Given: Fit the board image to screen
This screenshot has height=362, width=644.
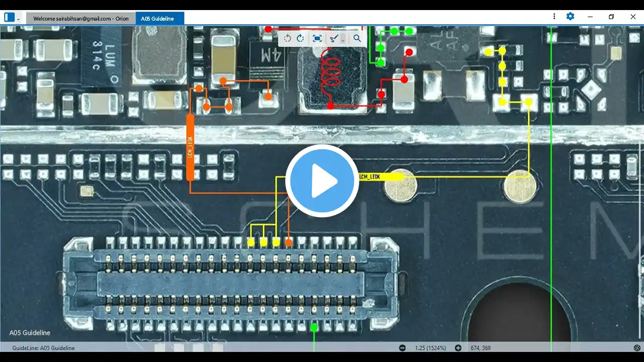Looking at the screenshot, I should pyautogui.click(x=317, y=38).
